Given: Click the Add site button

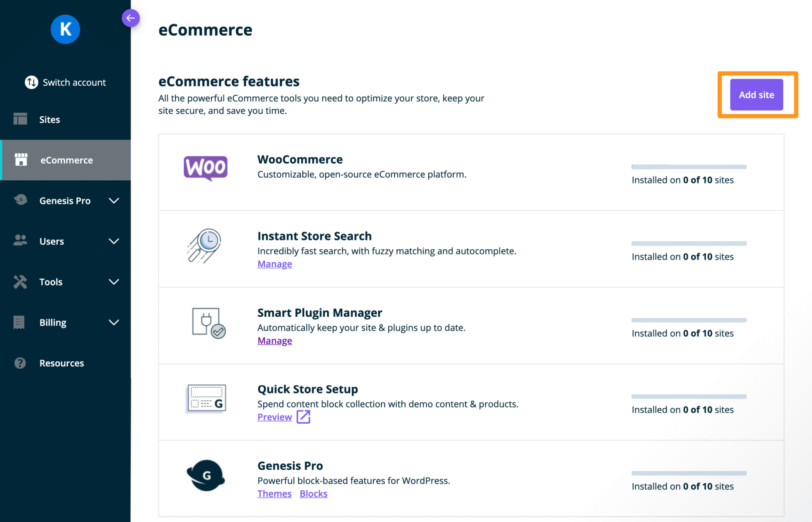Looking at the screenshot, I should pos(756,94).
